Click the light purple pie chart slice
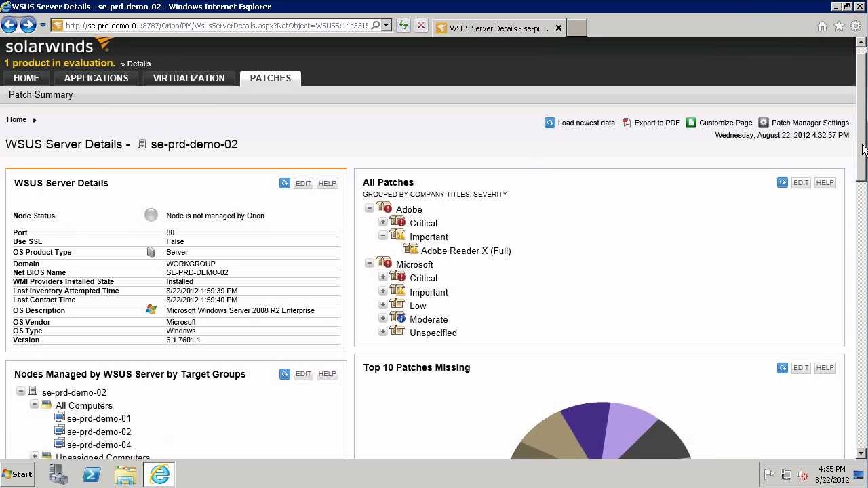Viewport: 868px width, 488px height. tap(627, 428)
